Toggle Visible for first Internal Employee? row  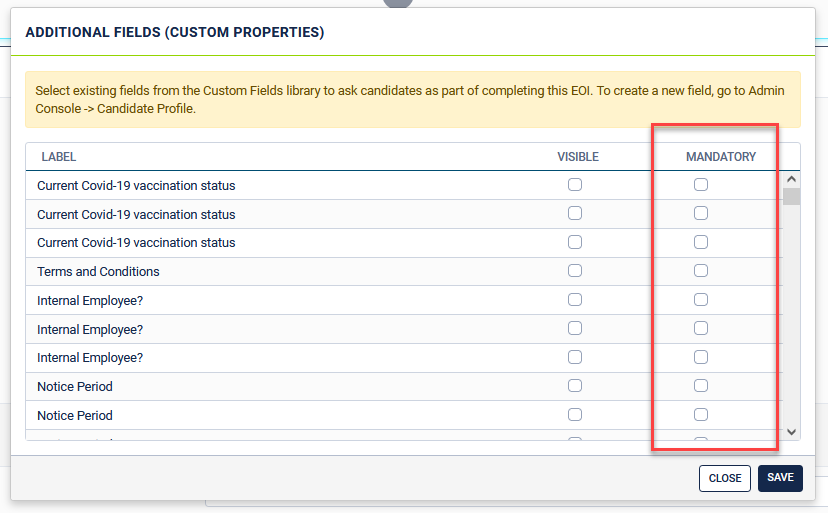575,300
